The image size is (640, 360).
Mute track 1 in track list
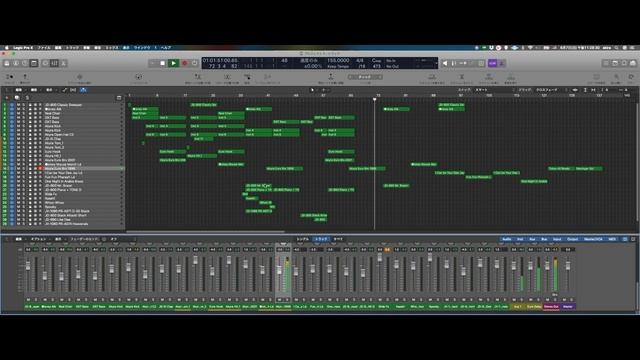(x=18, y=105)
